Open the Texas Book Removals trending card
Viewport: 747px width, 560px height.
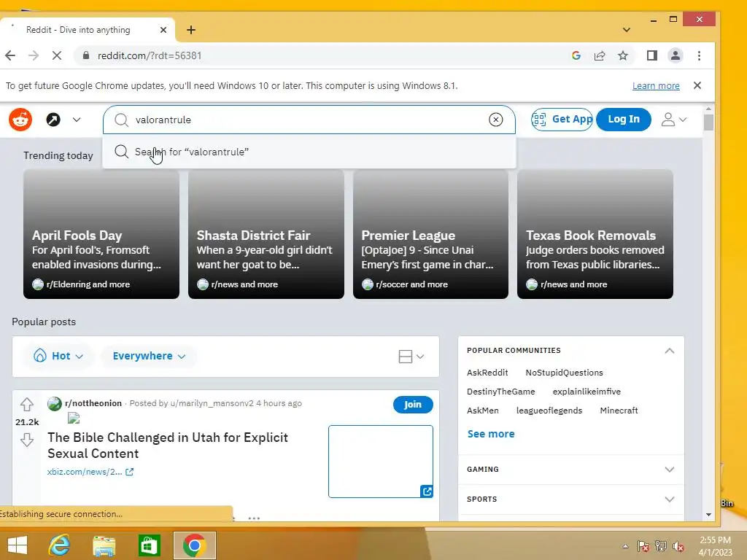[x=595, y=234]
